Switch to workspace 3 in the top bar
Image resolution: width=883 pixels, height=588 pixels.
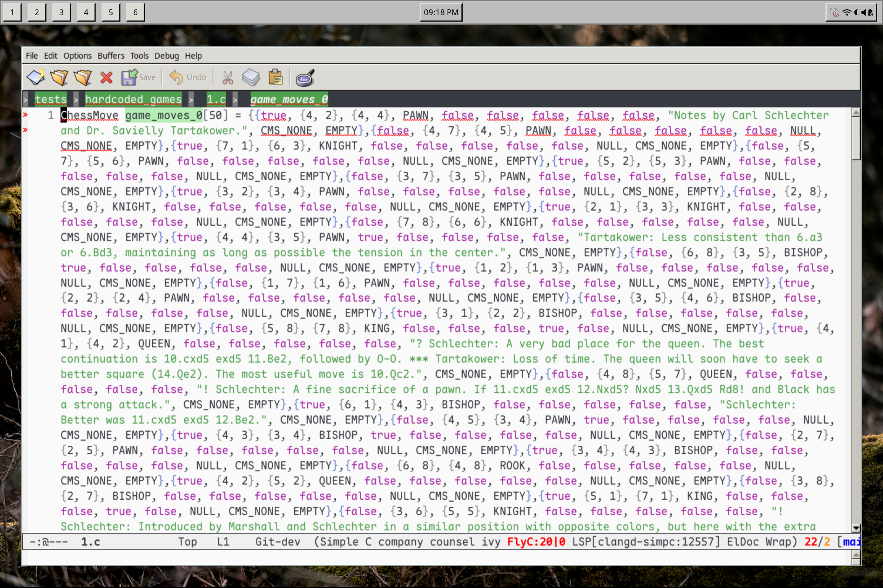pyautogui.click(x=61, y=13)
